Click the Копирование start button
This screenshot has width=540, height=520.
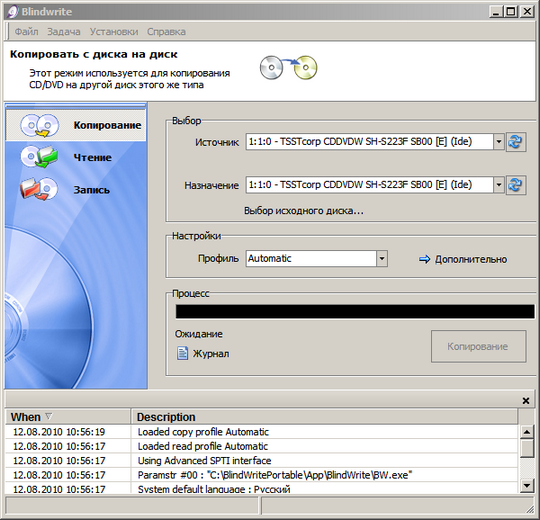(478, 346)
